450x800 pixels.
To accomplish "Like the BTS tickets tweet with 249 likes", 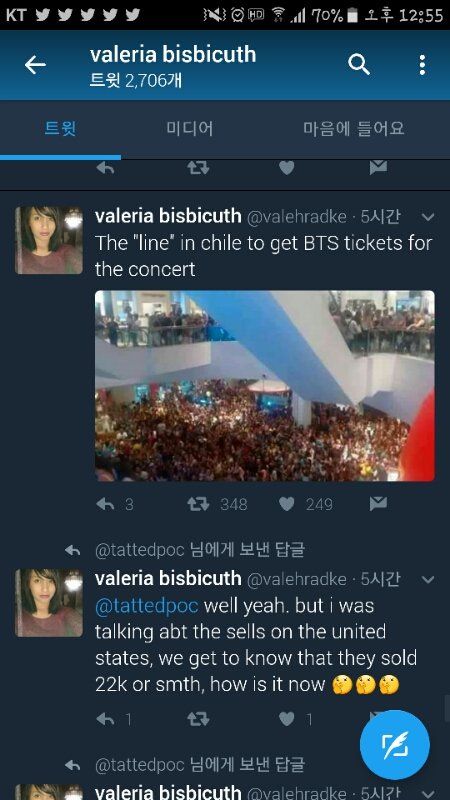I will tap(287, 504).
